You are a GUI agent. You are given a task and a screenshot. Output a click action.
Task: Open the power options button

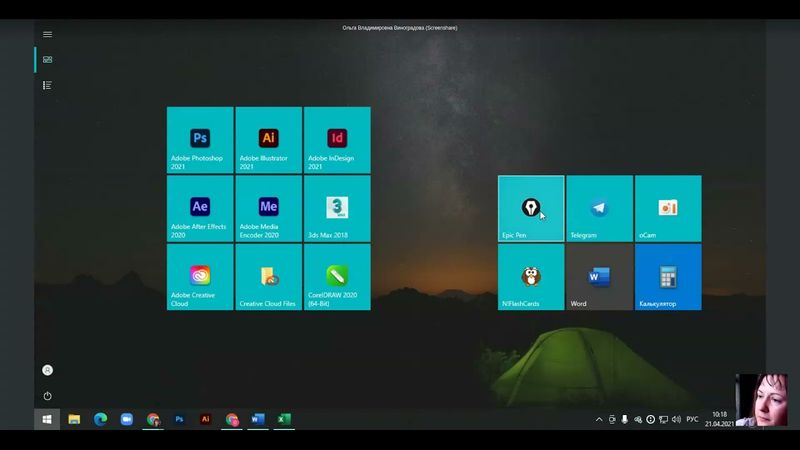[47, 396]
